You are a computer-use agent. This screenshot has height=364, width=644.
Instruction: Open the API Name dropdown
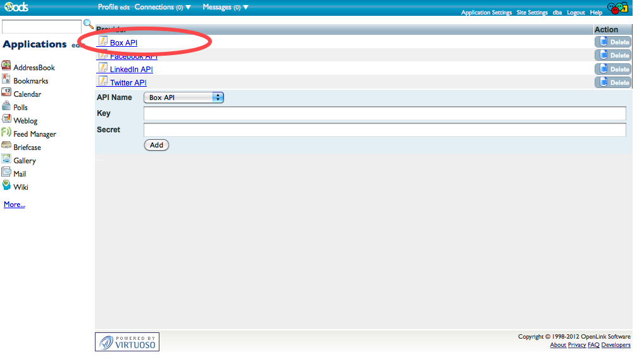pyautogui.click(x=184, y=97)
